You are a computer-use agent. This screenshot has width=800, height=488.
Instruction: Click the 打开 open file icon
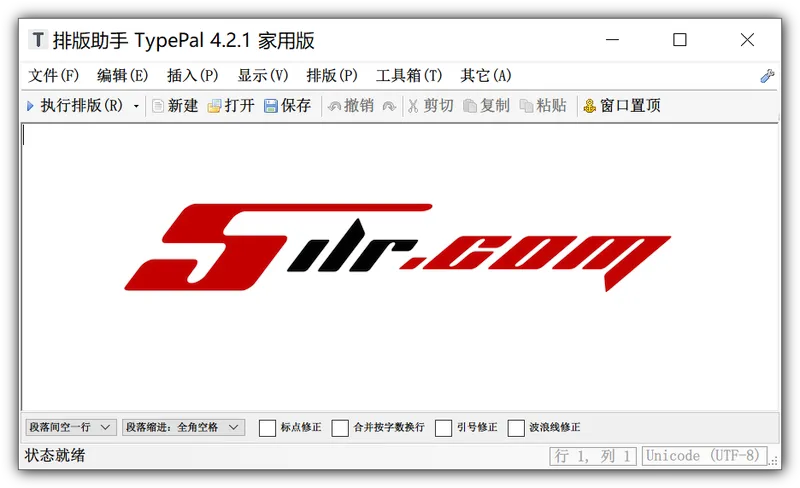click(x=214, y=106)
